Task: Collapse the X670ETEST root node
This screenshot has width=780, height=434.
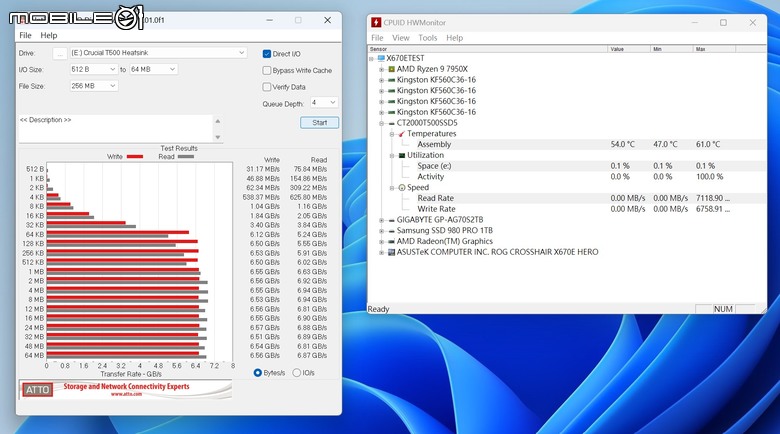Action: (x=371, y=59)
